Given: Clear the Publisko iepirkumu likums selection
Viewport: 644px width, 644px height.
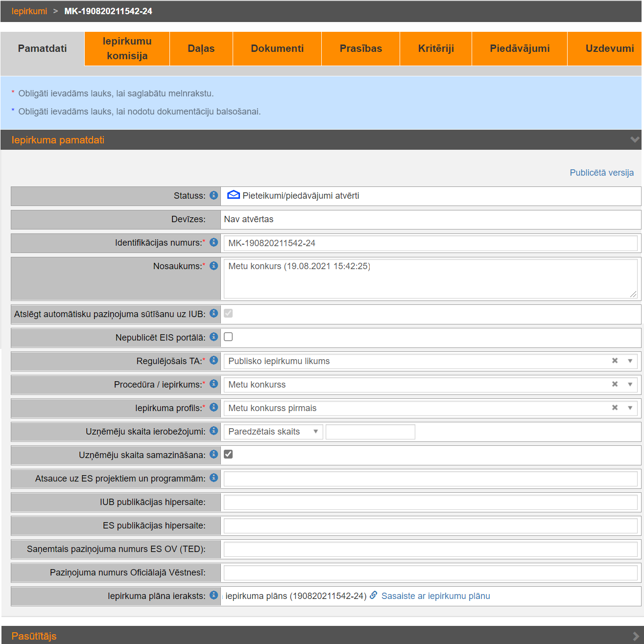Looking at the screenshot, I should pyautogui.click(x=615, y=361).
